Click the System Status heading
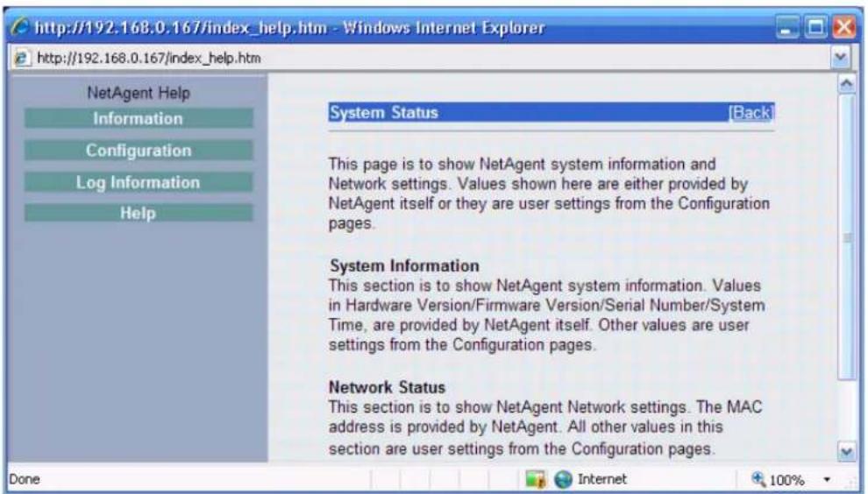The width and height of the screenshot is (868, 494). click(x=384, y=112)
